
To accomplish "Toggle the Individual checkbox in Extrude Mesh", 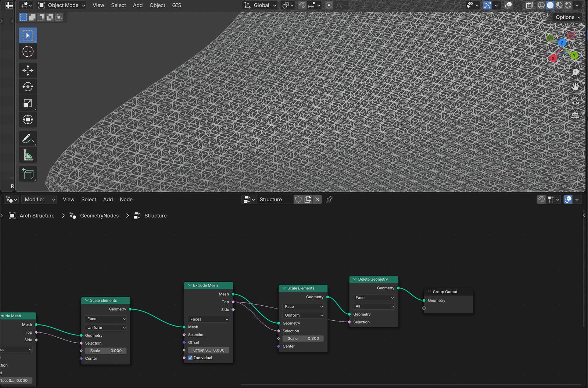I will click(190, 358).
